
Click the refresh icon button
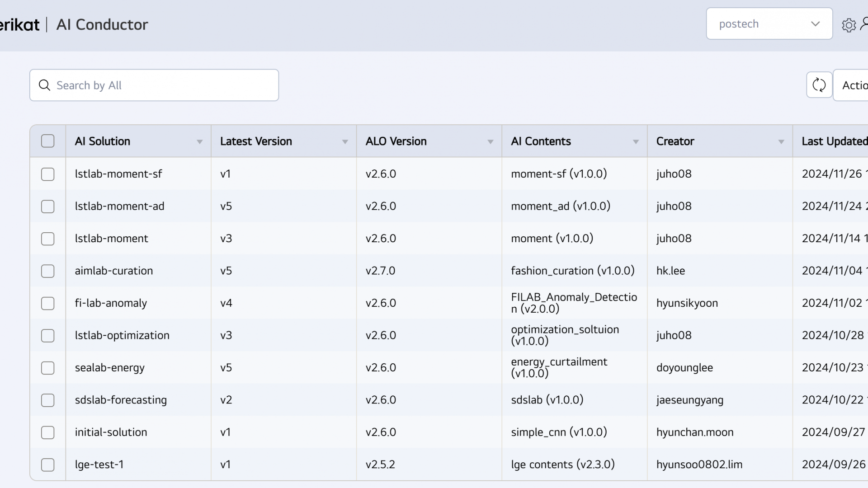(x=819, y=85)
